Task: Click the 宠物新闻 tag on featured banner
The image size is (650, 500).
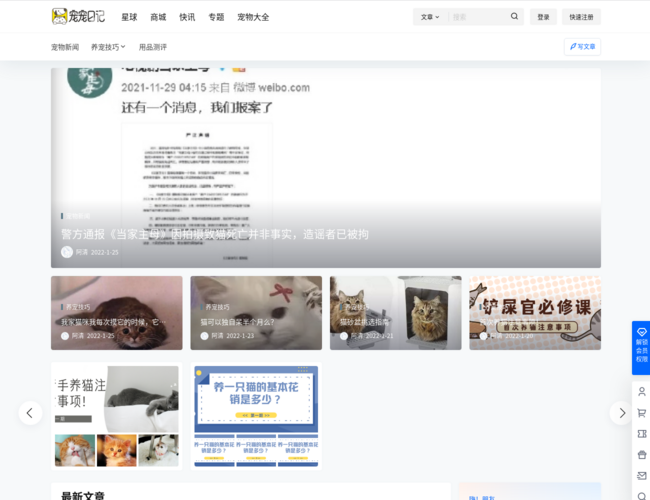Action: [77, 216]
